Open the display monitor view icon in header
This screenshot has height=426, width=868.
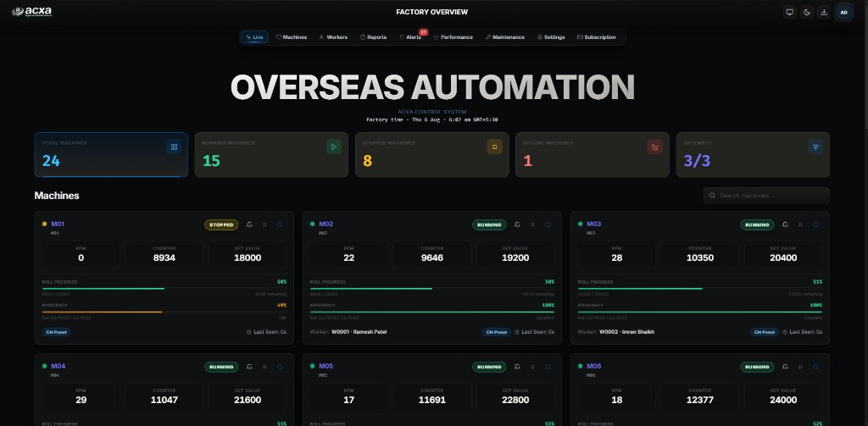(790, 12)
